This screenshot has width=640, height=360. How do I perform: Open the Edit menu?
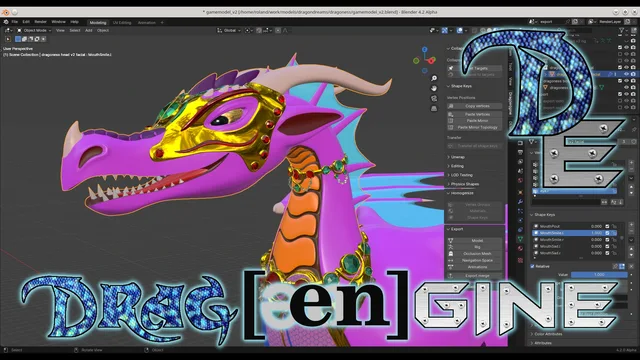pyautogui.click(x=26, y=22)
